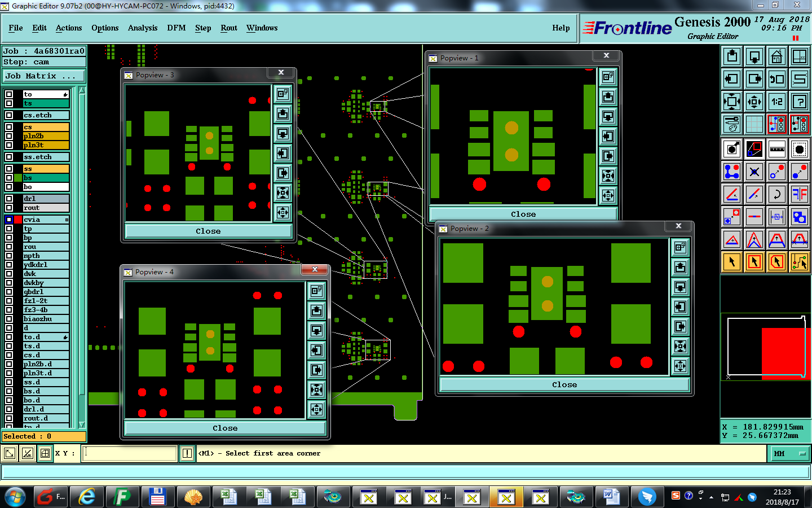Open the Edit menu
Image resolution: width=812 pixels, height=508 pixels.
[x=39, y=28]
